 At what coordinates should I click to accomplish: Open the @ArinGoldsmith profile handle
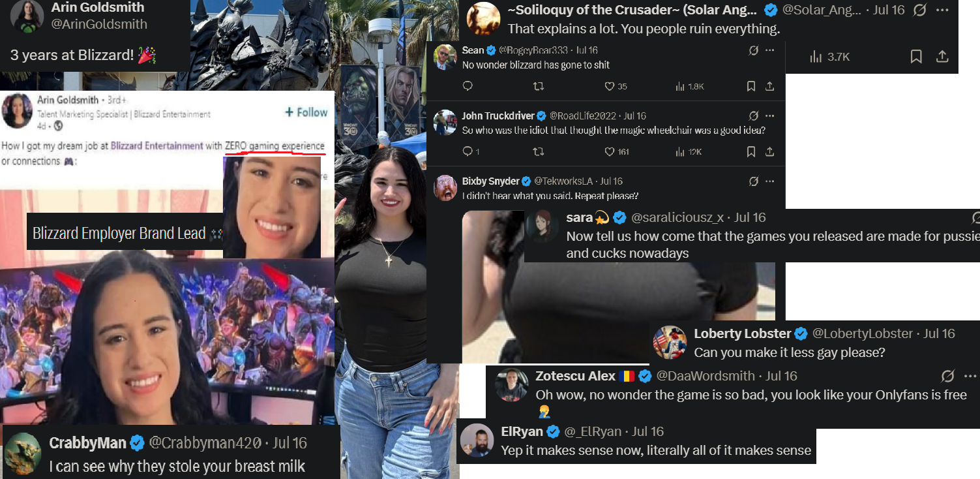coord(100,24)
